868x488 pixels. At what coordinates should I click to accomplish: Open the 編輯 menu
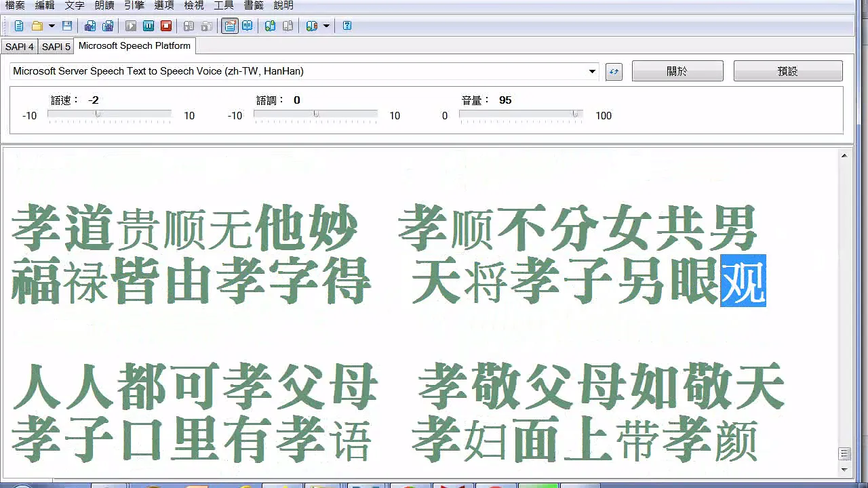pyautogui.click(x=45, y=5)
